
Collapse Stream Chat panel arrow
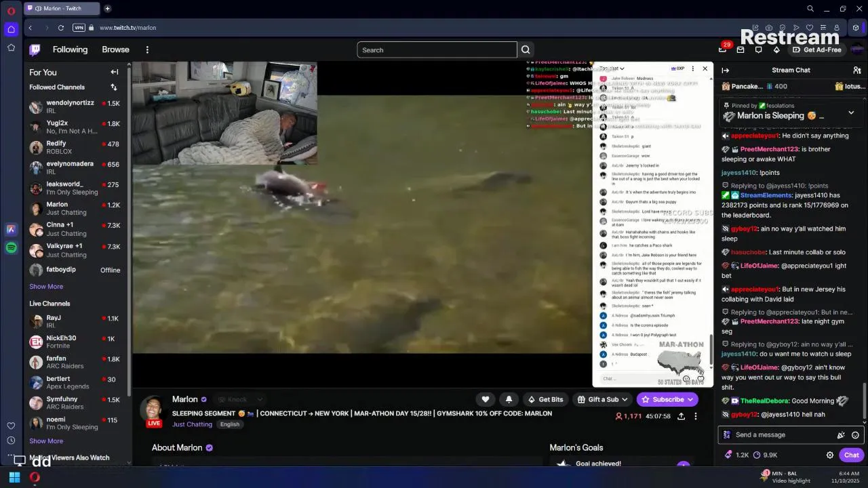(x=725, y=70)
